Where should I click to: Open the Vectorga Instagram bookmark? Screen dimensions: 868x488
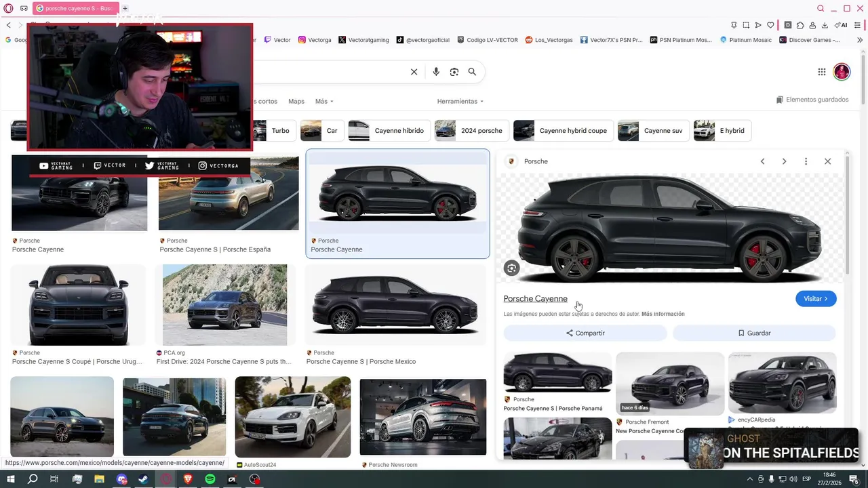tap(315, 40)
